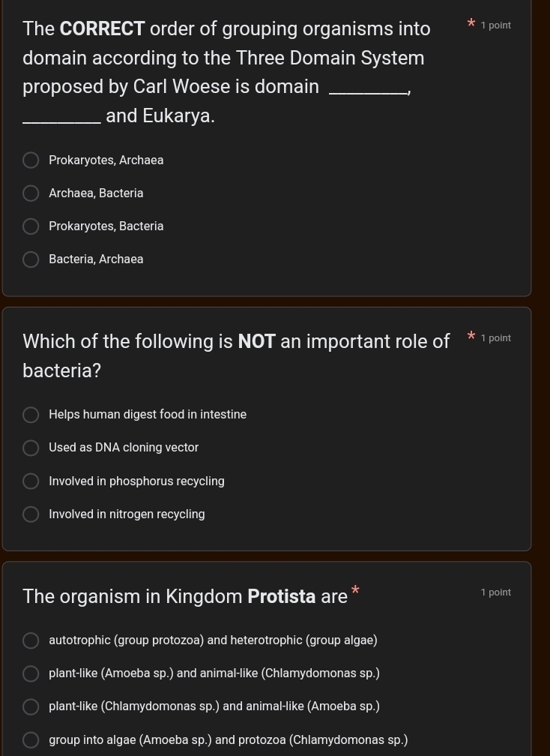The image size is (550, 756).
Task: Pick "plant-like (Amoeba sp.) and animal-like (Chlamydomonas sp.)"
Action: (31, 673)
